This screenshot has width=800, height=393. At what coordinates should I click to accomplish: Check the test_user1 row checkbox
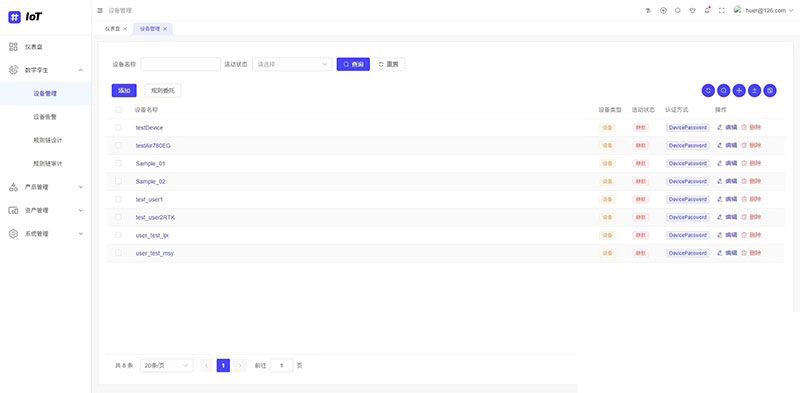pos(118,199)
